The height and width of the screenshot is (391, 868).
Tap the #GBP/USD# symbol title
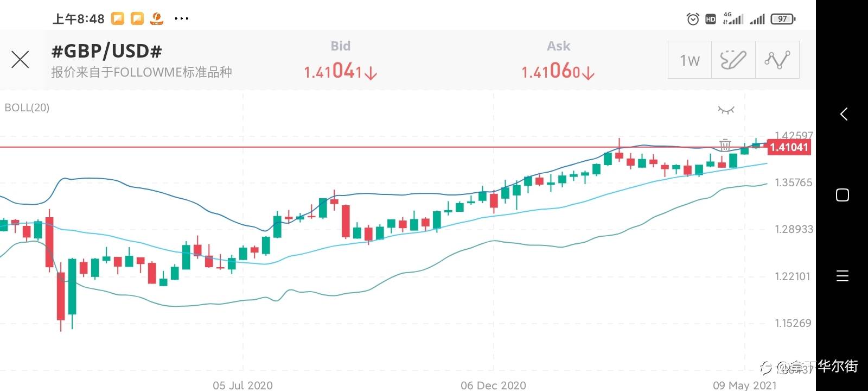pyautogui.click(x=106, y=51)
